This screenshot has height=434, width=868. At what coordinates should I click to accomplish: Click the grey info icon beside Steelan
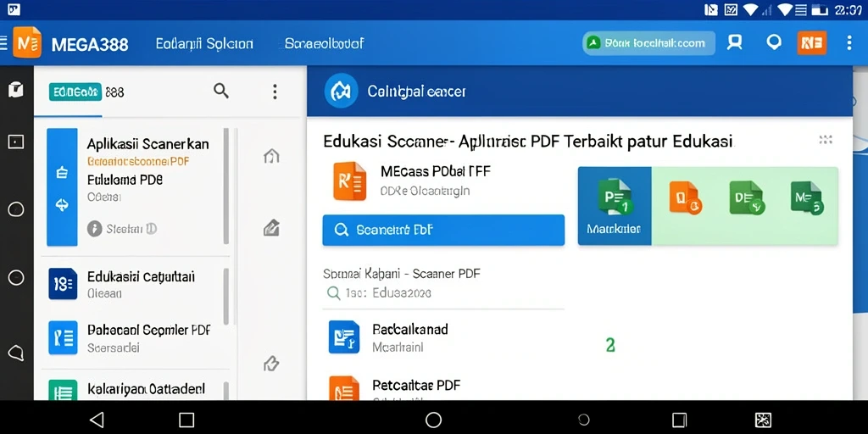95,229
